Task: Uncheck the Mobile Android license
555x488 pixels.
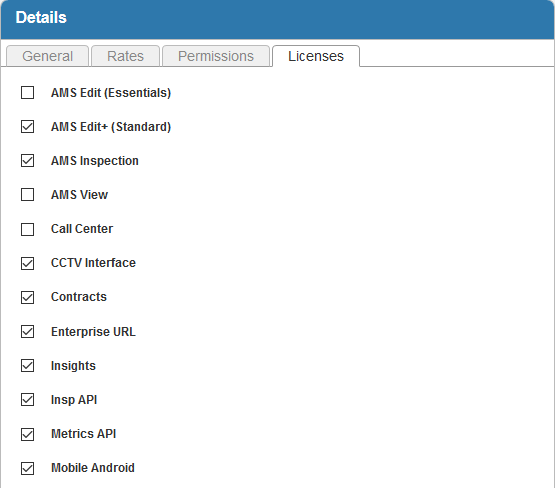Action: pos(27,468)
